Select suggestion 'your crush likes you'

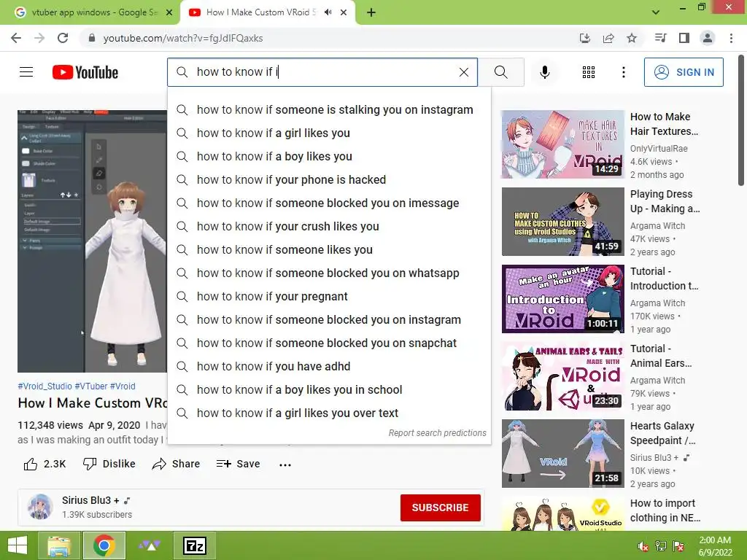coord(329,226)
